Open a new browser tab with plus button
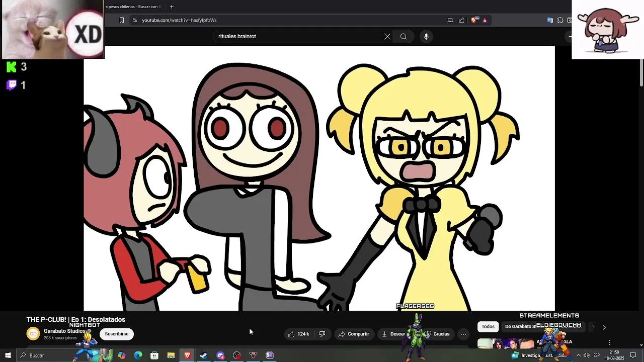Image resolution: width=644 pixels, height=362 pixels. click(172, 7)
